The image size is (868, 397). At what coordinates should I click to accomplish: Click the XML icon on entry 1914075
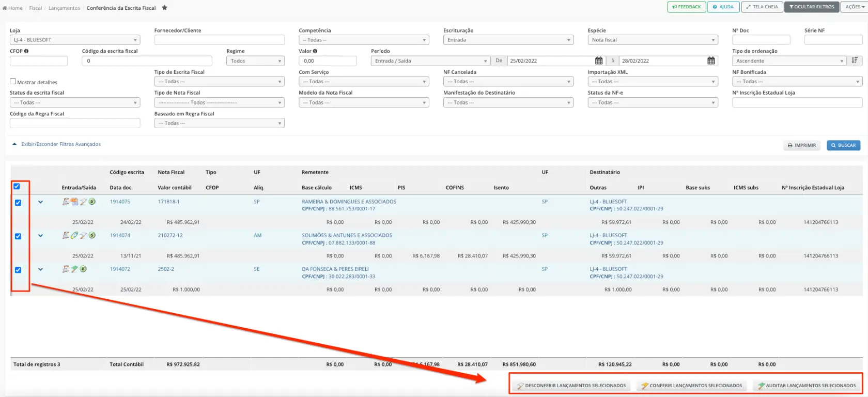tap(74, 202)
